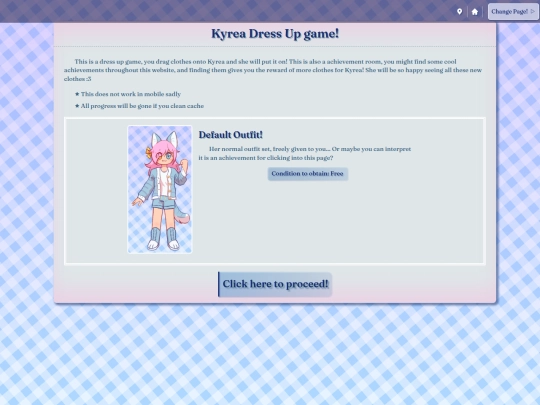The width and height of the screenshot is (540, 405).
Task: Click the 'Default Outfit!' heading
Action: [x=231, y=135]
